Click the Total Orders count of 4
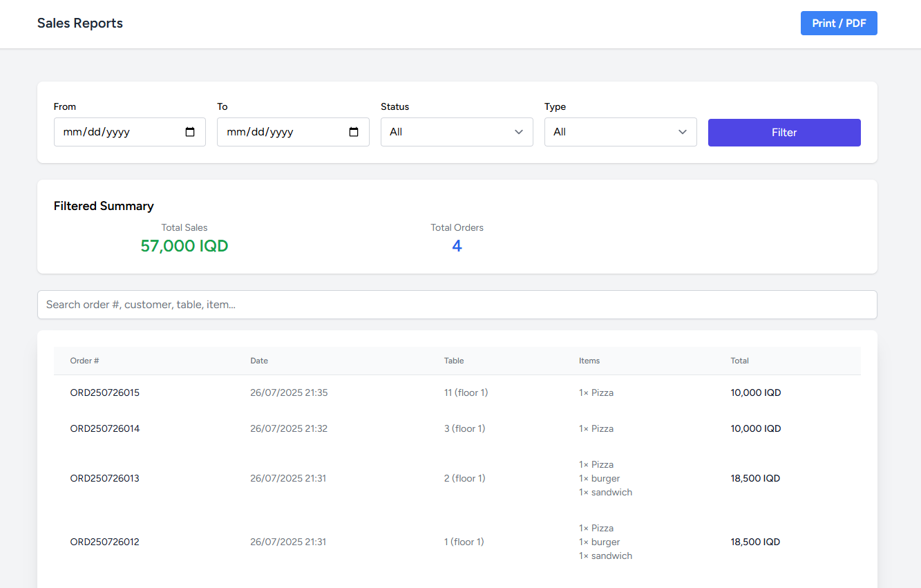This screenshot has height=588, width=921. [x=457, y=245]
